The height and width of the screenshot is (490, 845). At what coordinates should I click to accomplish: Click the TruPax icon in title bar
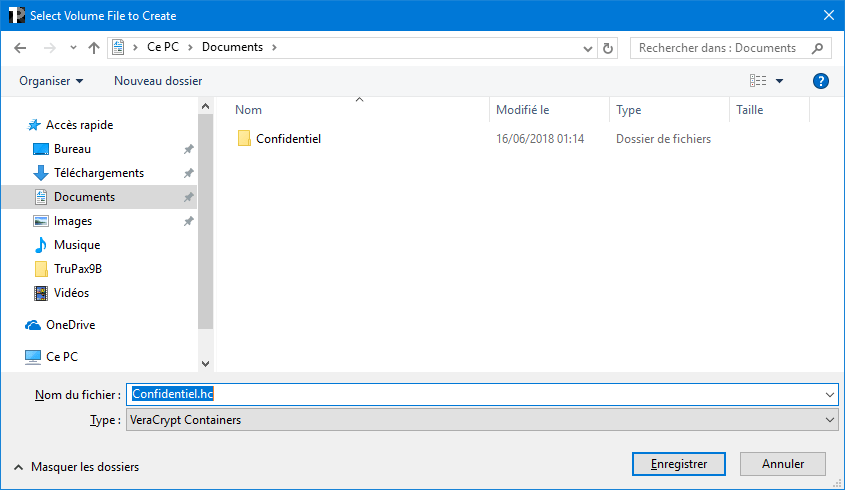tap(17, 15)
